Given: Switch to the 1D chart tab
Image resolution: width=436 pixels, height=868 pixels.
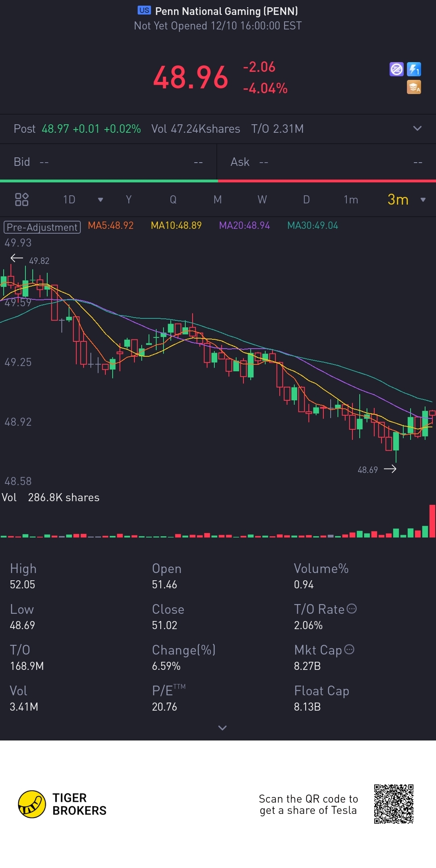Looking at the screenshot, I should click(x=69, y=200).
